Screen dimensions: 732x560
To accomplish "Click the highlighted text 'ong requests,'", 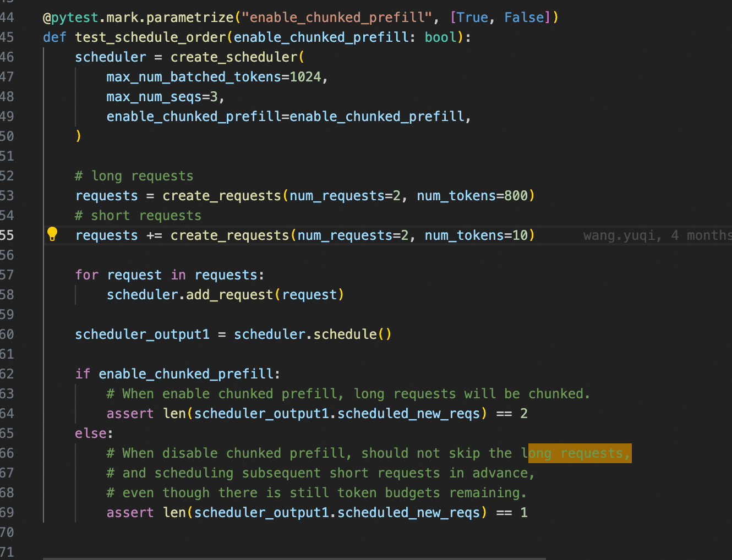I will [x=580, y=453].
